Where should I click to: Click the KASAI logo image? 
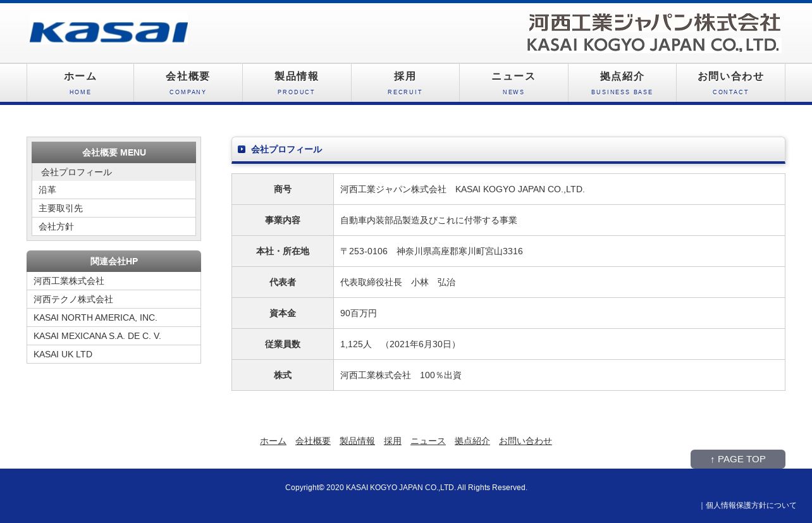tap(108, 32)
